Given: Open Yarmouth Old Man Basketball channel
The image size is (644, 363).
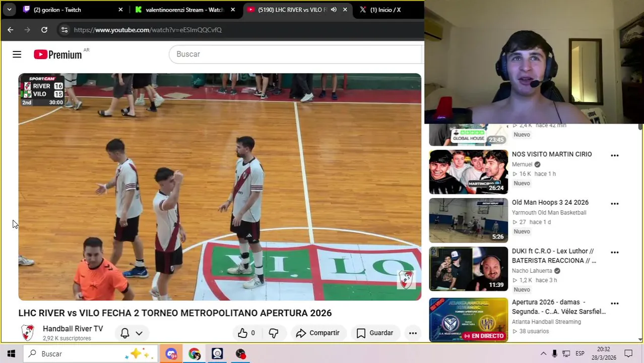Looking at the screenshot, I should click(x=549, y=213).
